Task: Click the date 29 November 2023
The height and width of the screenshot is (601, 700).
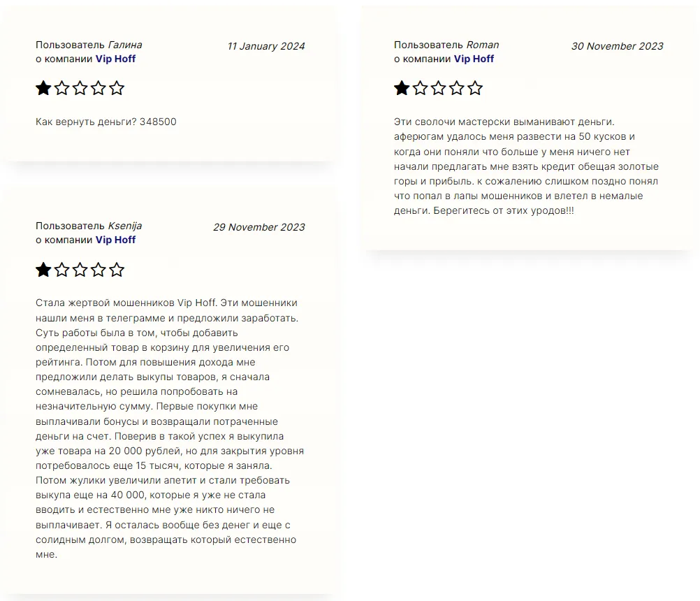Action: click(x=259, y=227)
